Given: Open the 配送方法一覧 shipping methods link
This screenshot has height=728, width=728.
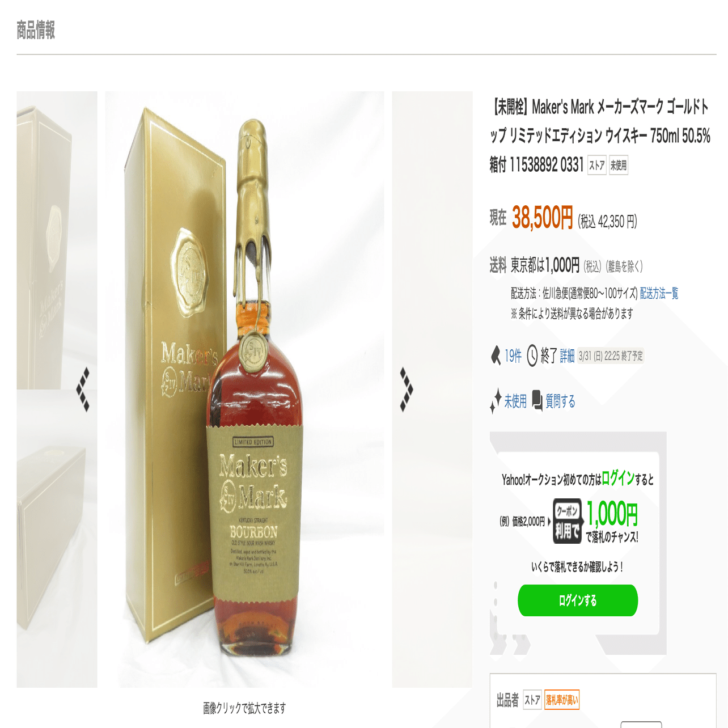Looking at the screenshot, I should coord(659,293).
